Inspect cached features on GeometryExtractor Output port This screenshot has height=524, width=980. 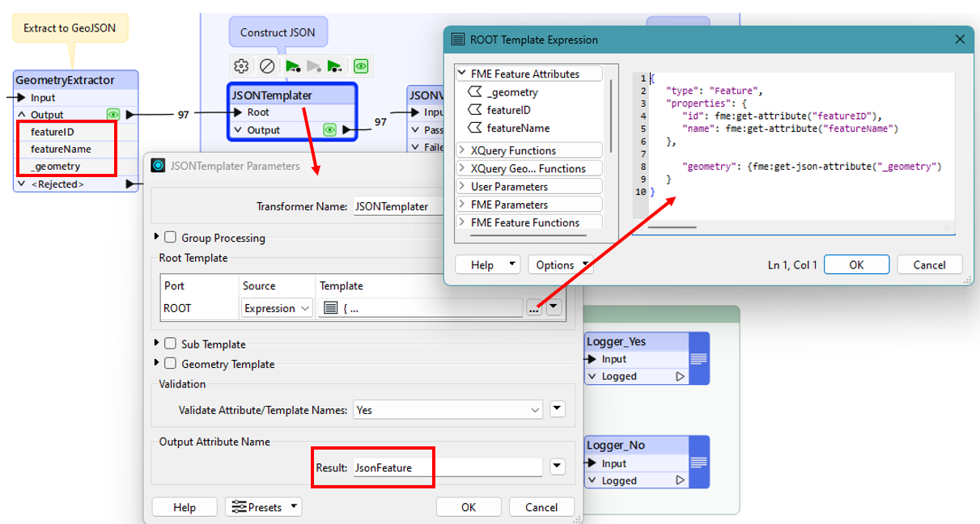pyautogui.click(x=114, y=114)
